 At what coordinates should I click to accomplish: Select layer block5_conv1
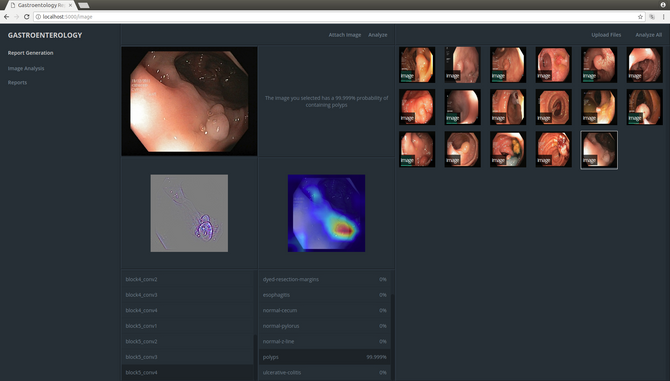point(188,326)
